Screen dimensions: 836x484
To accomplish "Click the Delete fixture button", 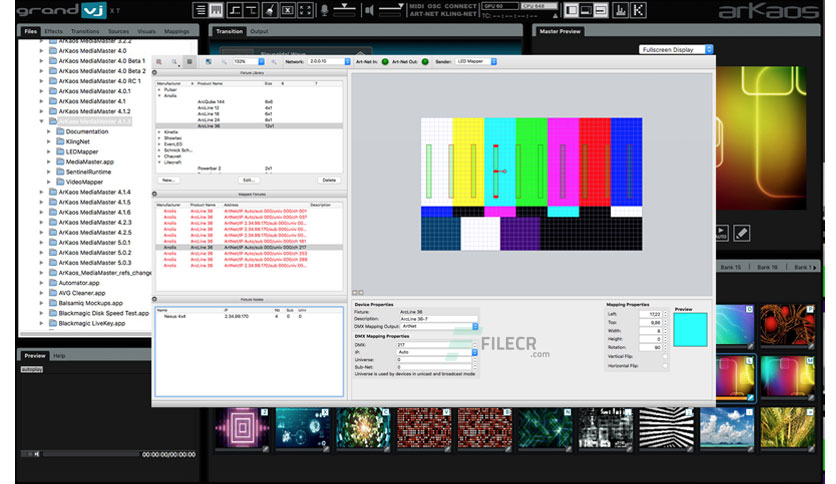I will [x=329, y=180].
